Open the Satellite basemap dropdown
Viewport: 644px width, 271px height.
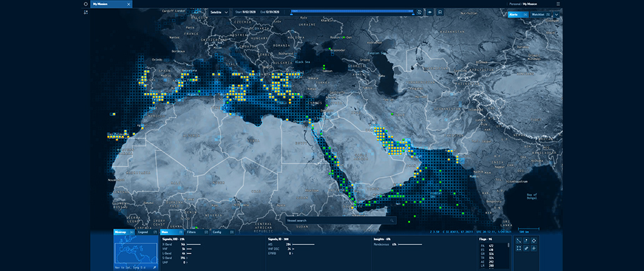click(x=218, y=12)
